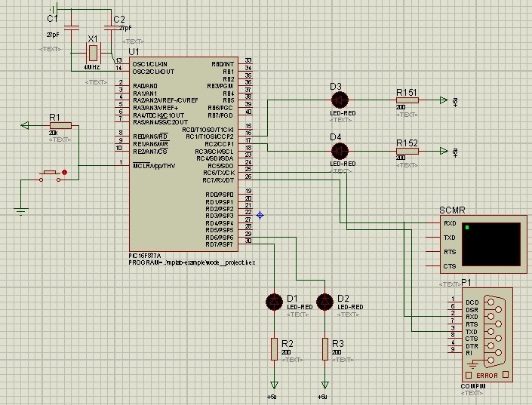Click the CTS pin of the SCMR terminal
The image size is (532, 405).
pyautogui.click(x=450, y=266)
